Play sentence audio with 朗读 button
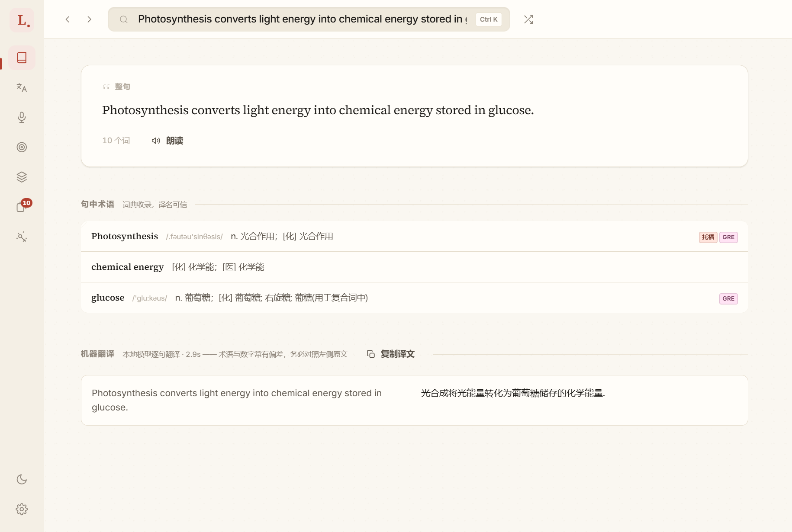This screenshot has height=532, width=792. coord(167,141)
